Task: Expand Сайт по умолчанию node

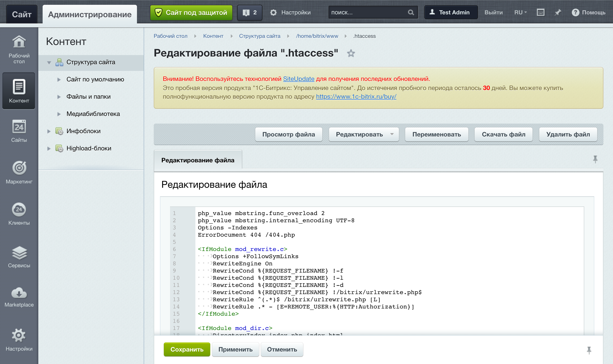Action: (59, 80)
